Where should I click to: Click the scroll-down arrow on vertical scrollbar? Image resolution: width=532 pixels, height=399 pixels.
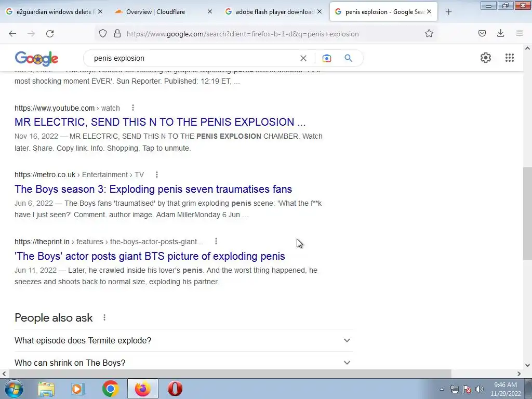527,365
